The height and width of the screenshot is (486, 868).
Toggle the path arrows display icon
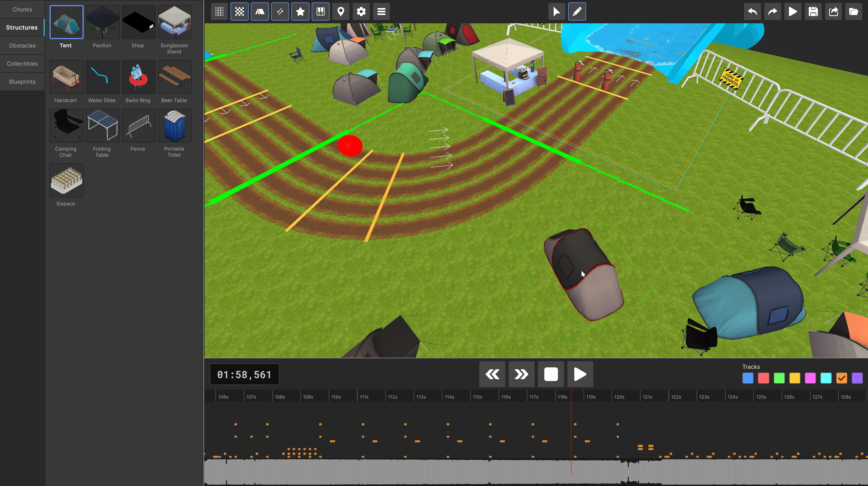pos(280,12)
